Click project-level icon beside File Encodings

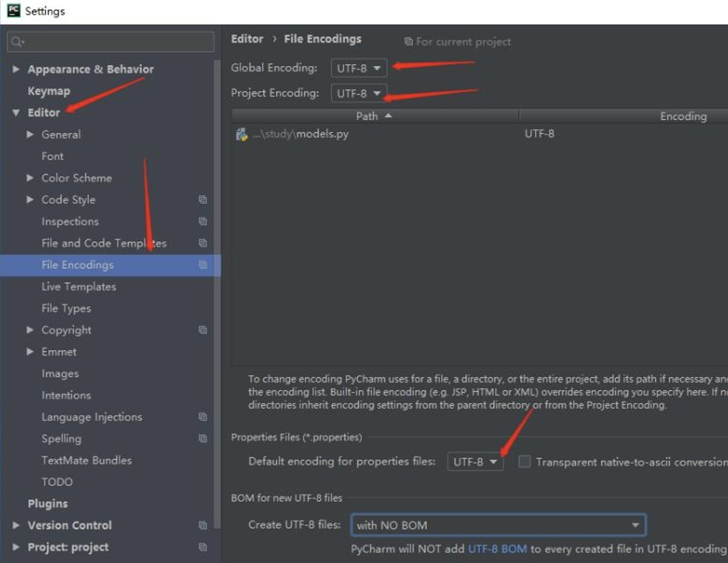(203, 265)
